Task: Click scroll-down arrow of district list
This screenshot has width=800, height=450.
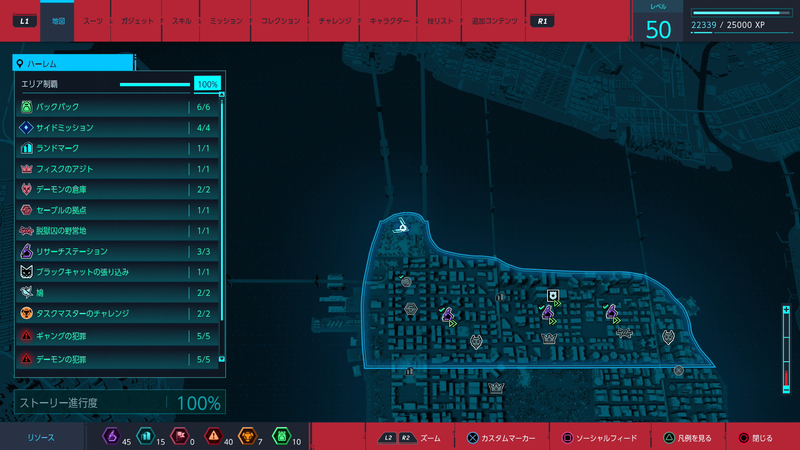Action: [x=221, y=359]
